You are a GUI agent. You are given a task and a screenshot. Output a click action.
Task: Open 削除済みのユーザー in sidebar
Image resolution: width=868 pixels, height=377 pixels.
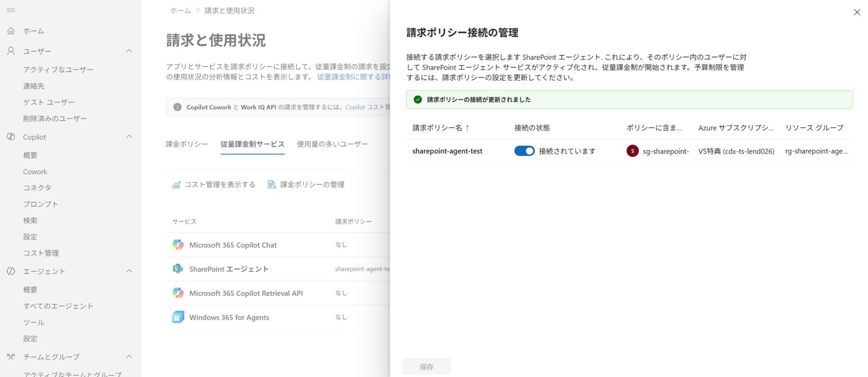(x=55, y=118)
